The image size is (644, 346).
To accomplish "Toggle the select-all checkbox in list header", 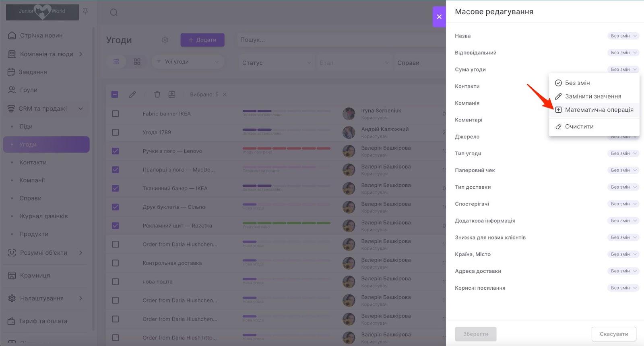I will pos(115,95).
